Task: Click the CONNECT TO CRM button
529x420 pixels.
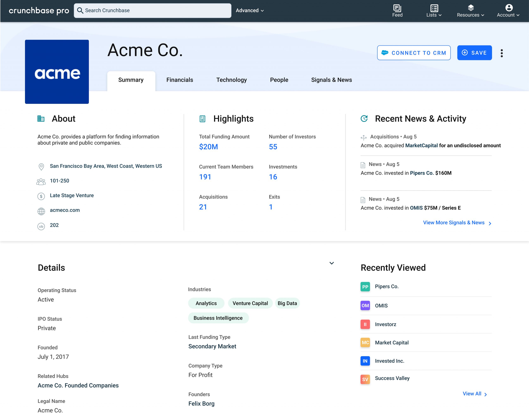Action: (x=413, y=52)
